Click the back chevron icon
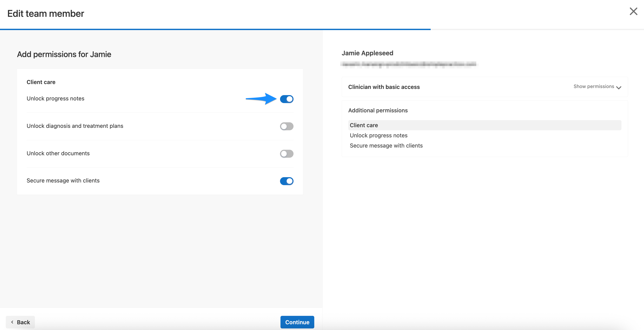 click(x=12, y=322)
